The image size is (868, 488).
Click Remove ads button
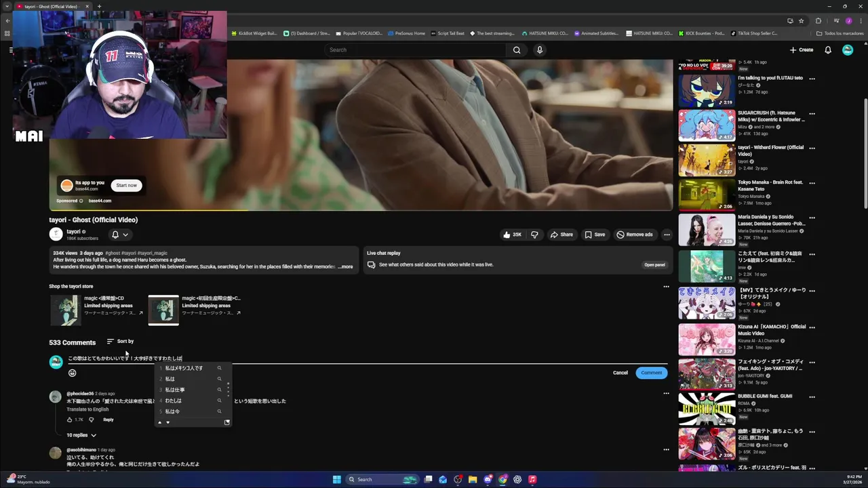point(635,235)
